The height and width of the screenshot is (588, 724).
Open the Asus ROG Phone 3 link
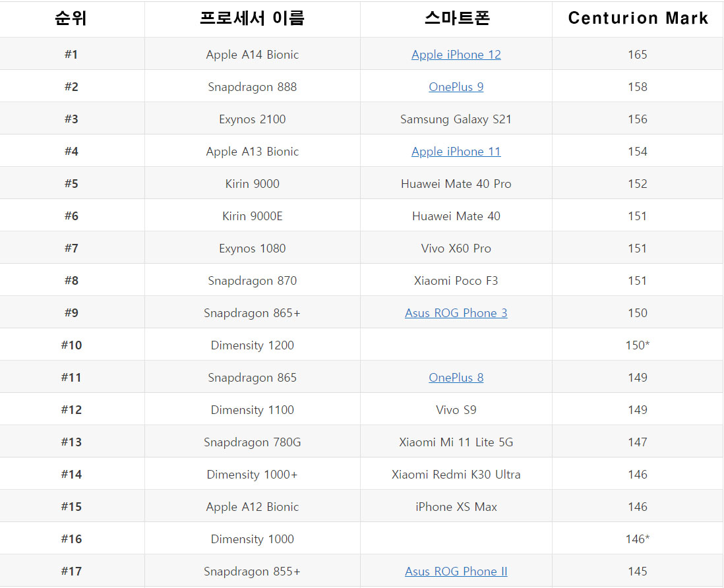point(456,313)
